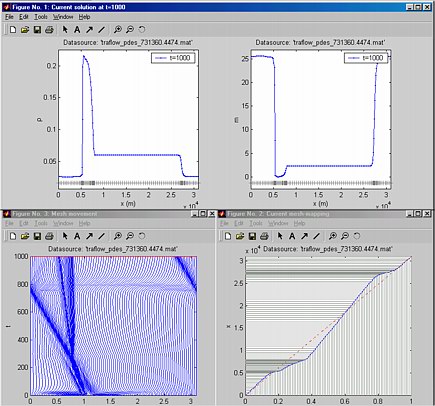Open Tools menu in Figure No. 1
Viewport: 435px width, 406px height.
tap(41, 17)
